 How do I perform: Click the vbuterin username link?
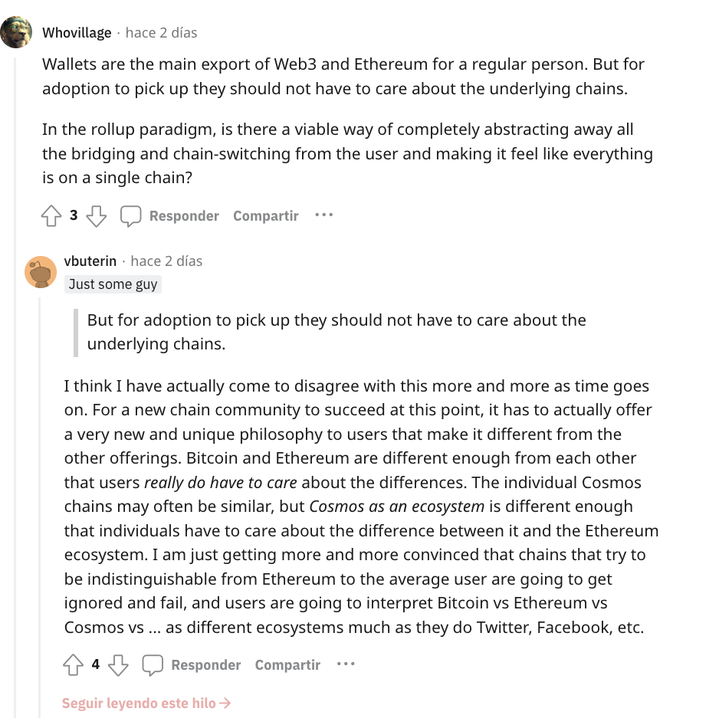[90, 261]
